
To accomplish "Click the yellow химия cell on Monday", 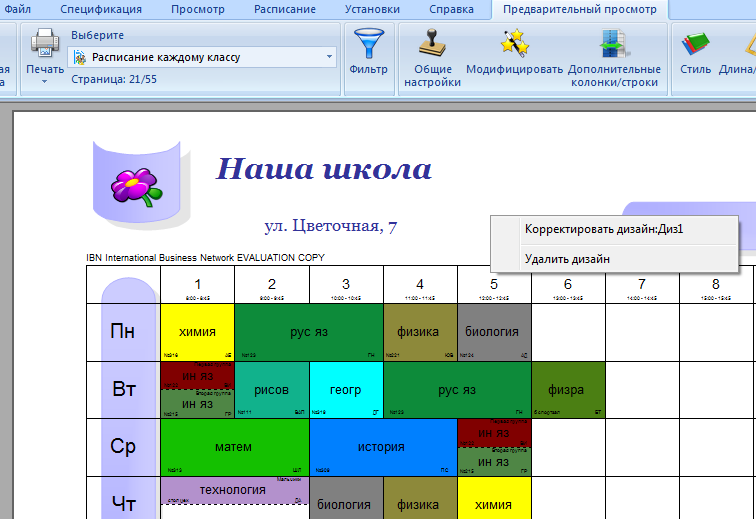I will [197, 331].
